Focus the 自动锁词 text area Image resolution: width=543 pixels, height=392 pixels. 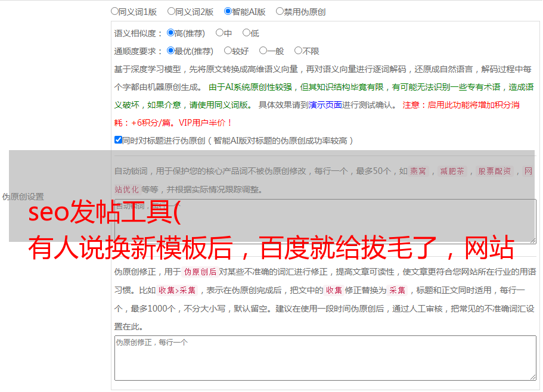[x=325, y=221]
